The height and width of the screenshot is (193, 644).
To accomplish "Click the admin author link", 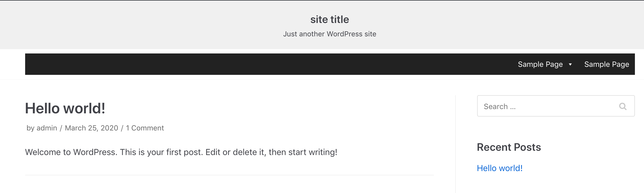I will click(47, 128).
